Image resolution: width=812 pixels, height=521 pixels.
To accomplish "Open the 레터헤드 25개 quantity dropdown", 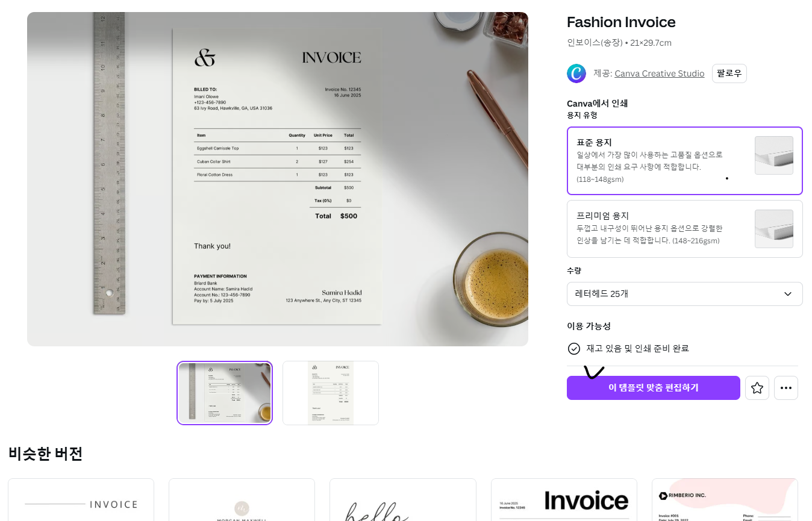I will [x=685, y=294].
